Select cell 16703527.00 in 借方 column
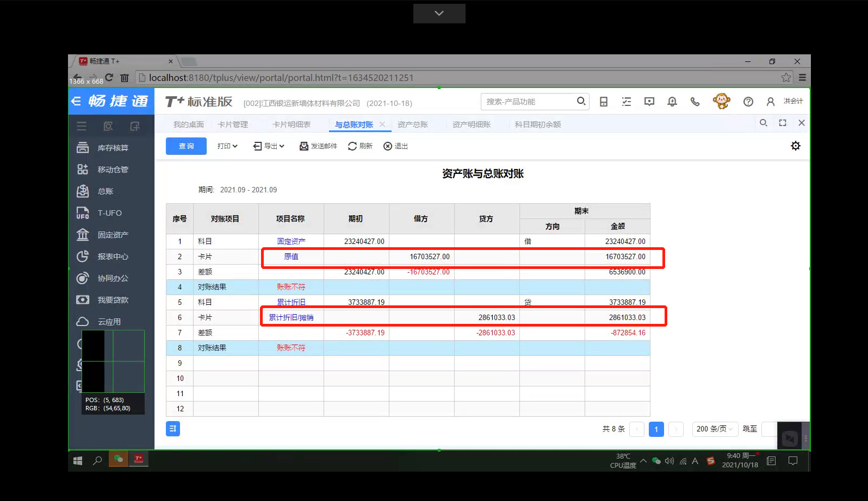 421,256
